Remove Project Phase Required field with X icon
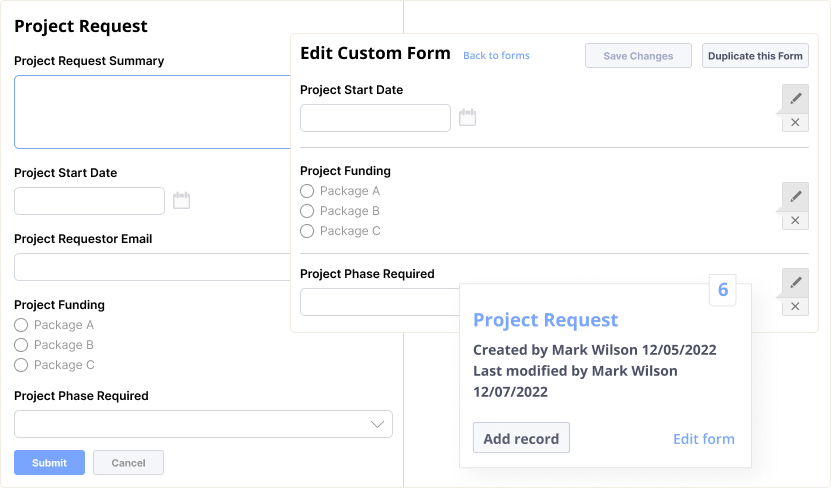831x488 pixels. point(795,306)
